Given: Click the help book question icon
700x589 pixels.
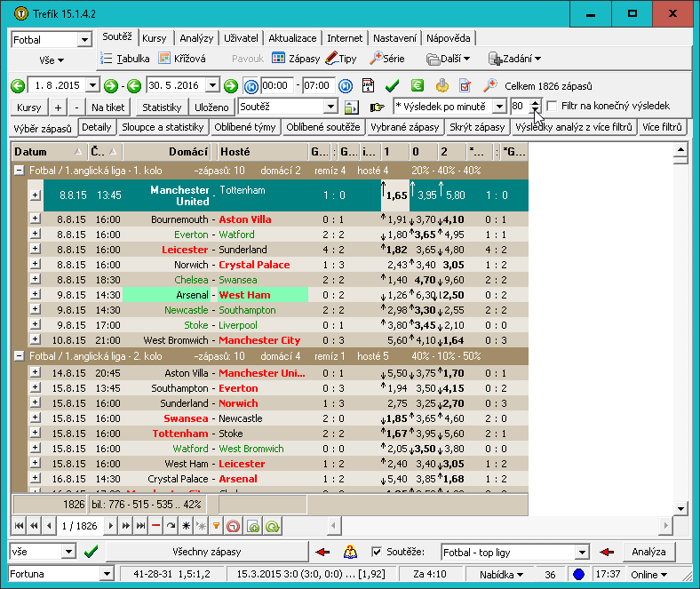Looking at the screenshot, I should tap(351, 553).
